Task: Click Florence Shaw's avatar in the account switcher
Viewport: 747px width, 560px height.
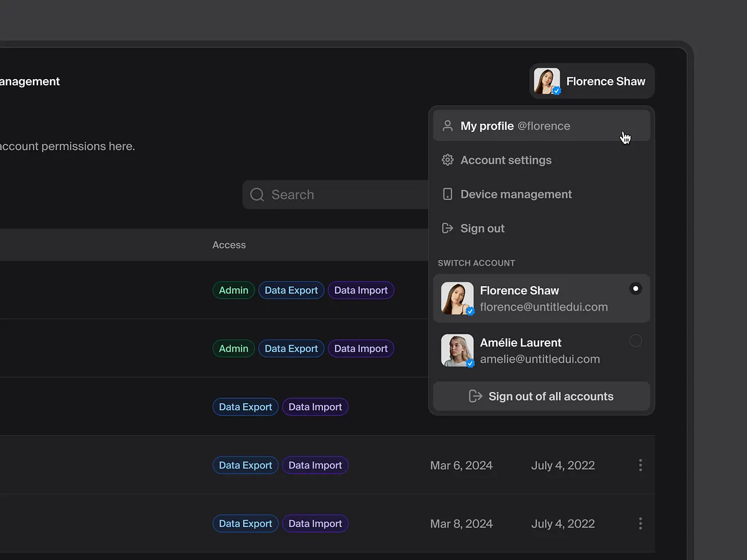Action: [457, 298]
